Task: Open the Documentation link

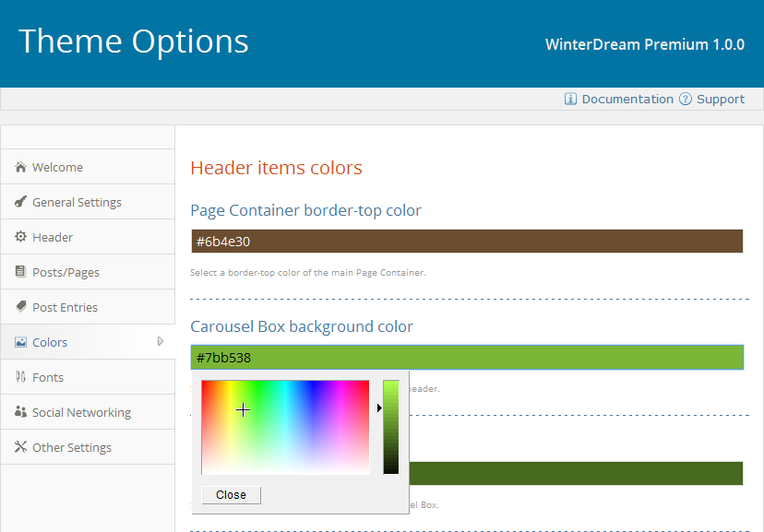Action: point(627,99)
